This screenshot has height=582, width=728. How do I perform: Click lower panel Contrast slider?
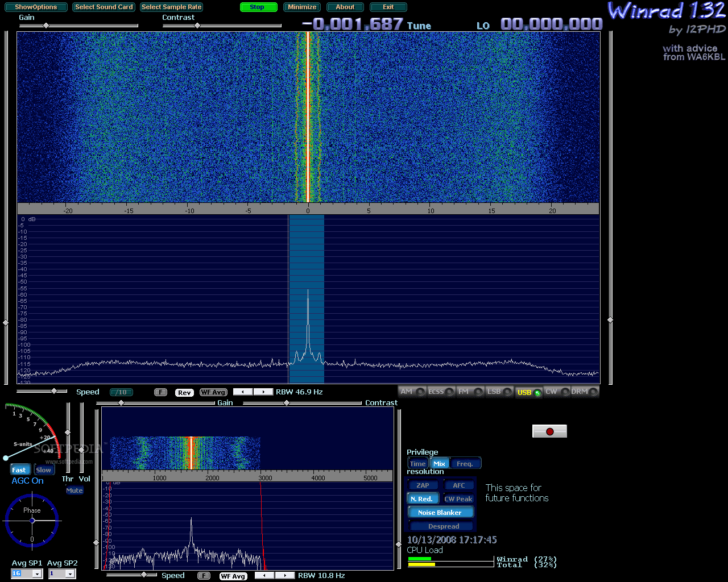(x=303, y=403)
